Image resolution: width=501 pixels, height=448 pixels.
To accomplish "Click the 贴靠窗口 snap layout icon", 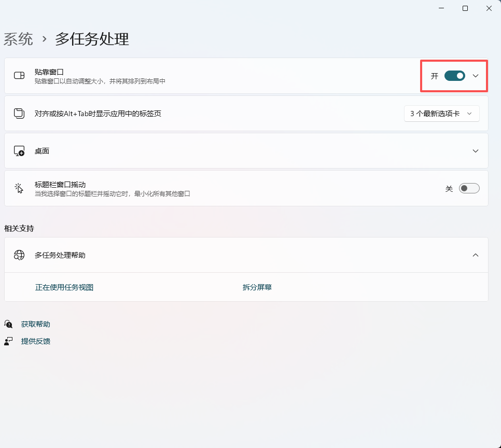I will tap(19, 76).
